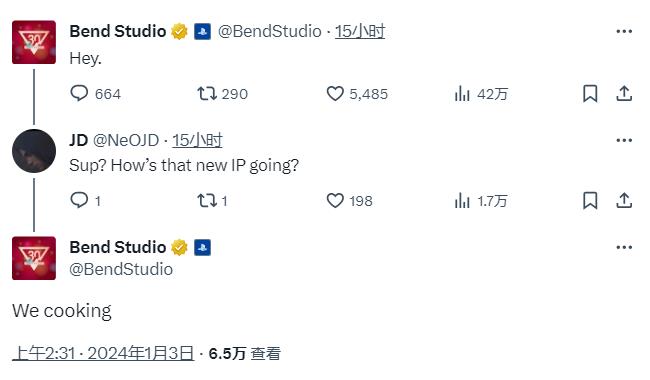Bookmark the "Hey." tweet

[x=590, y=94]
